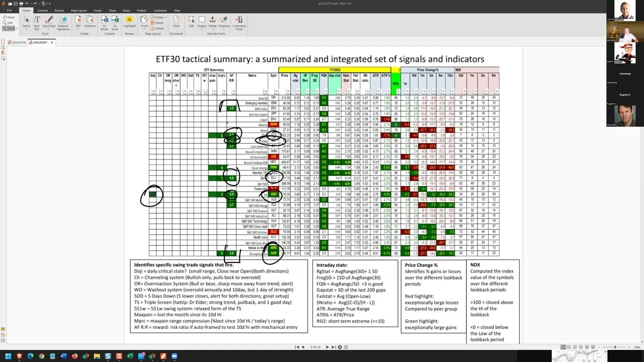Select Dan Blum's video thumbnail

624,117
